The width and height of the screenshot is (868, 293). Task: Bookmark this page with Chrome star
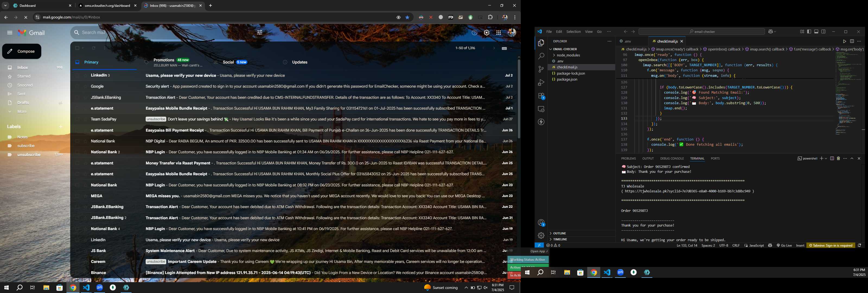coord(407,18)
